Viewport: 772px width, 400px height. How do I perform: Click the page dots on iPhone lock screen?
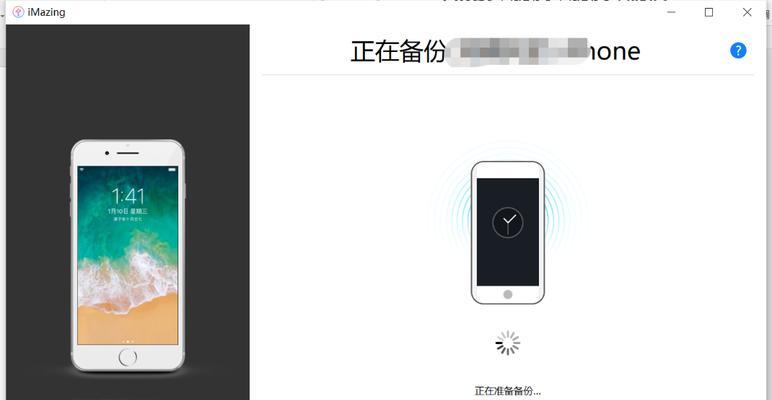click(x=128, y=341)
